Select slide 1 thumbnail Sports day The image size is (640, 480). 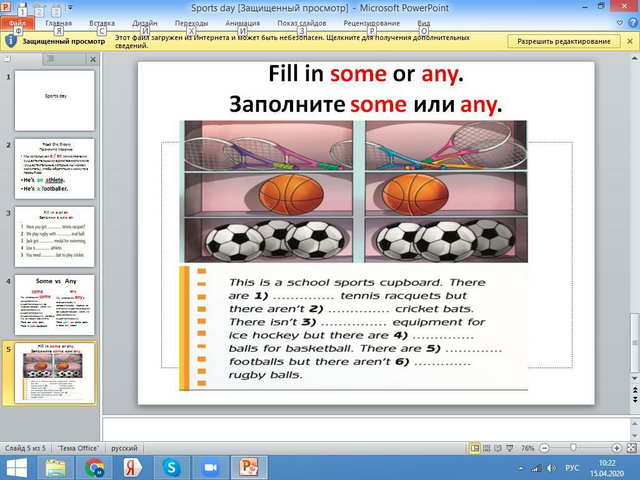[55, 100]
